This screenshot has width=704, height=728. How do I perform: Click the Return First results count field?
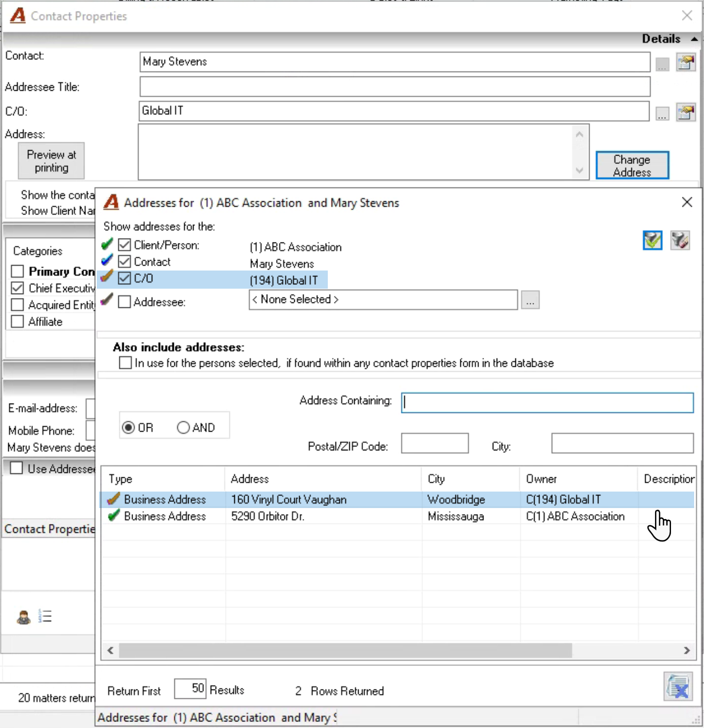click(190, 688)
